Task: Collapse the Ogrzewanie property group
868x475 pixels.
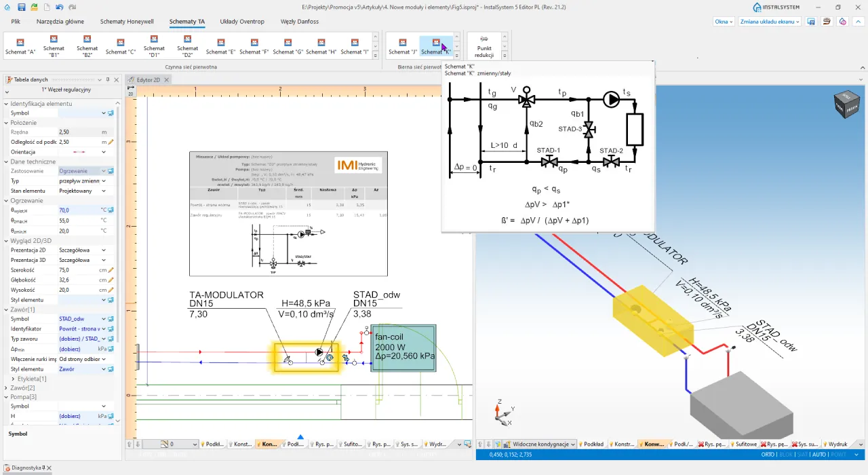Action: point(7,201)
